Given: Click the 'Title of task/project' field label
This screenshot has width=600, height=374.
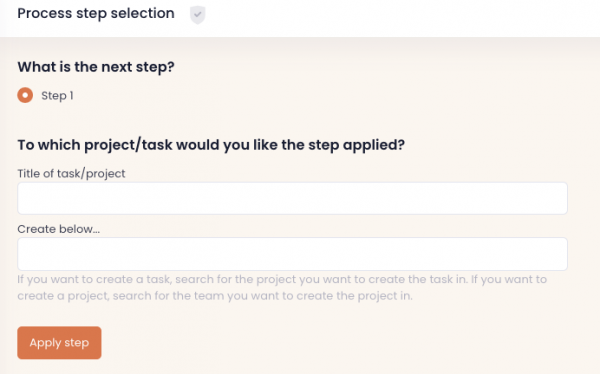Looking at the screenshot, I should pyautogui.click(x=71, y=173).
